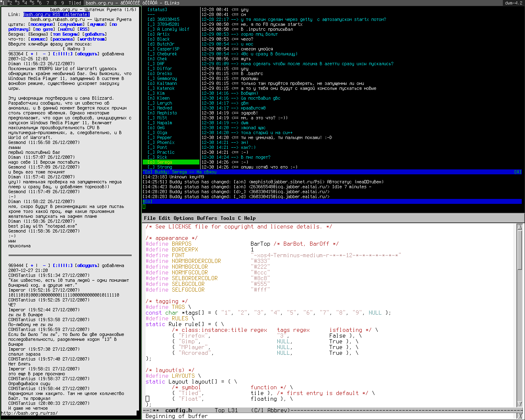525x420 pixels.
Task: Open the Emacs Help menu
Action: click(250, 218)
